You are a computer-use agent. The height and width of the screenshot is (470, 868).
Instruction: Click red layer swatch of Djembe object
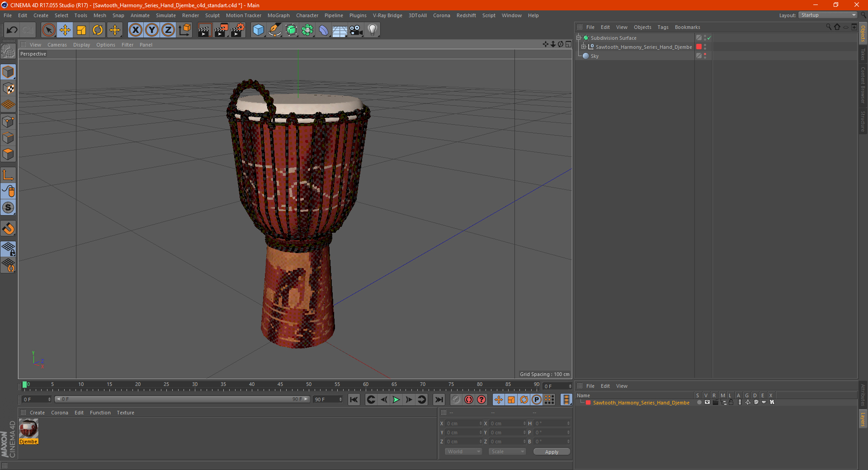point(699,47)
